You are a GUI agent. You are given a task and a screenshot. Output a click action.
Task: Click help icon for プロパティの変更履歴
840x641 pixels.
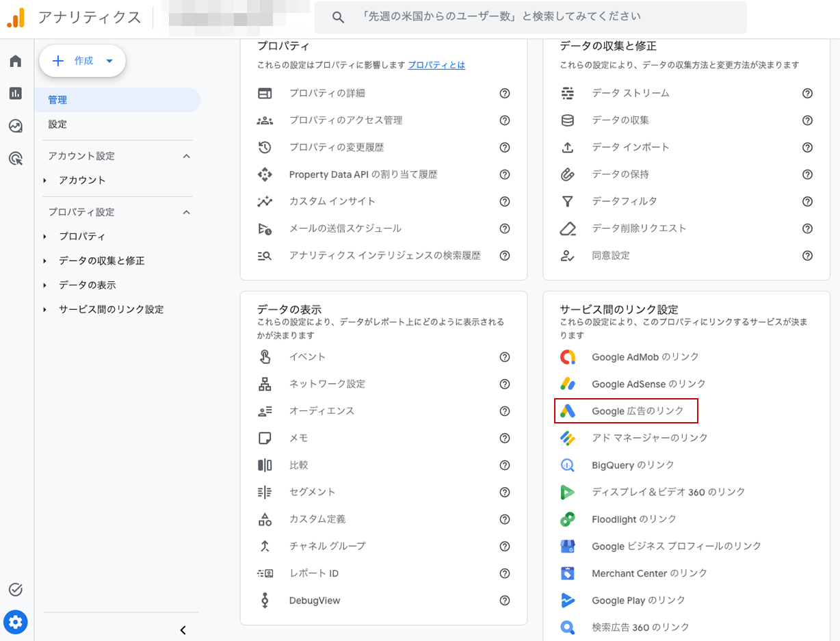click(x=505, y=147)
